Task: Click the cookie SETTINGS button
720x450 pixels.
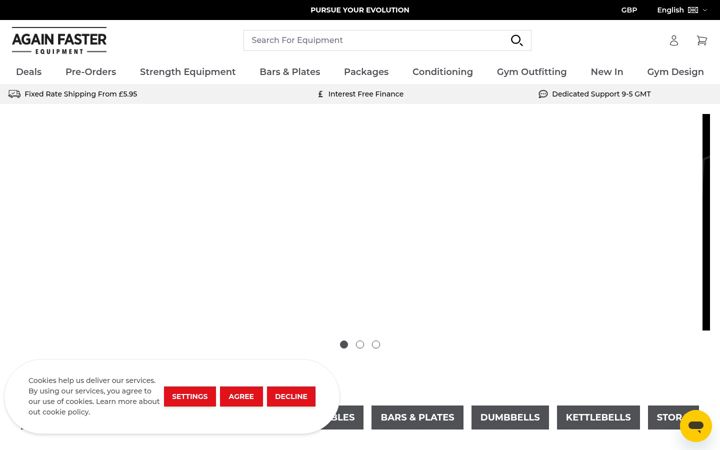Action: point(190,396)
